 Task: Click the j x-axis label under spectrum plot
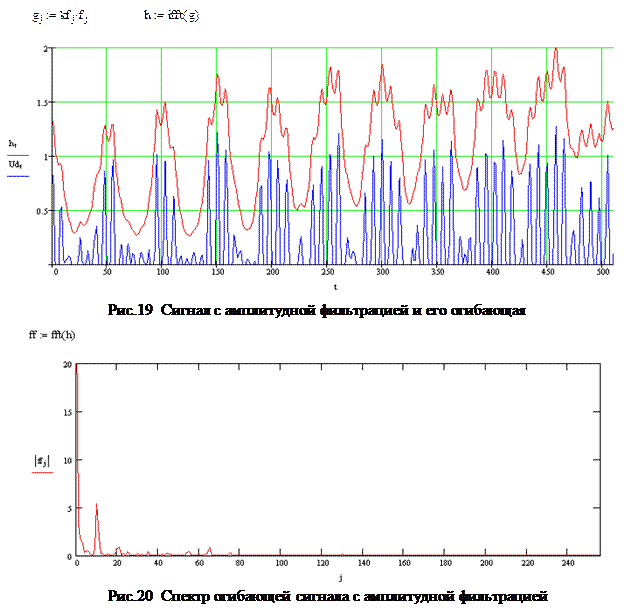pyautogui.click(x=340, y=577)
